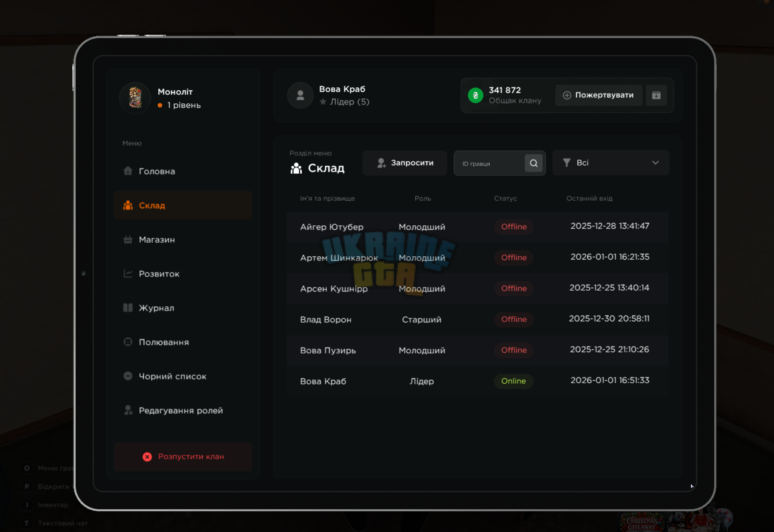Click last login 2026-01-01 16:51:33
This screenshot has height=532, width=774.
coord(610,380)
